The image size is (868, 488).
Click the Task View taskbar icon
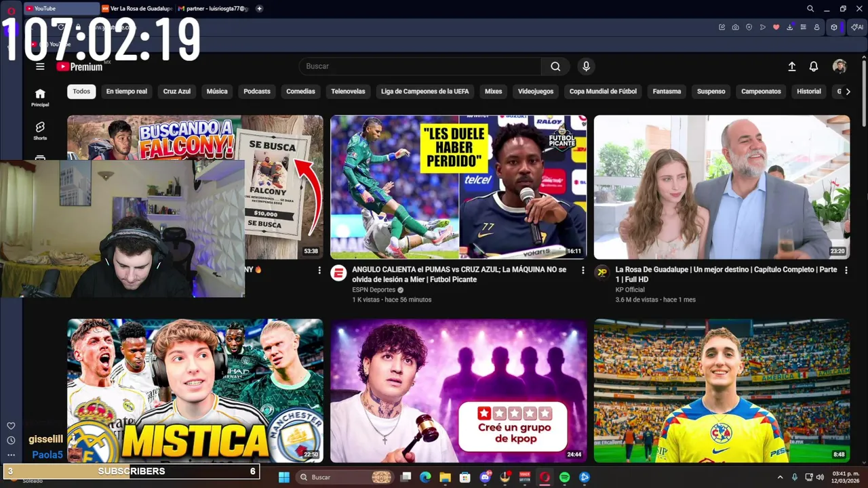406,477
